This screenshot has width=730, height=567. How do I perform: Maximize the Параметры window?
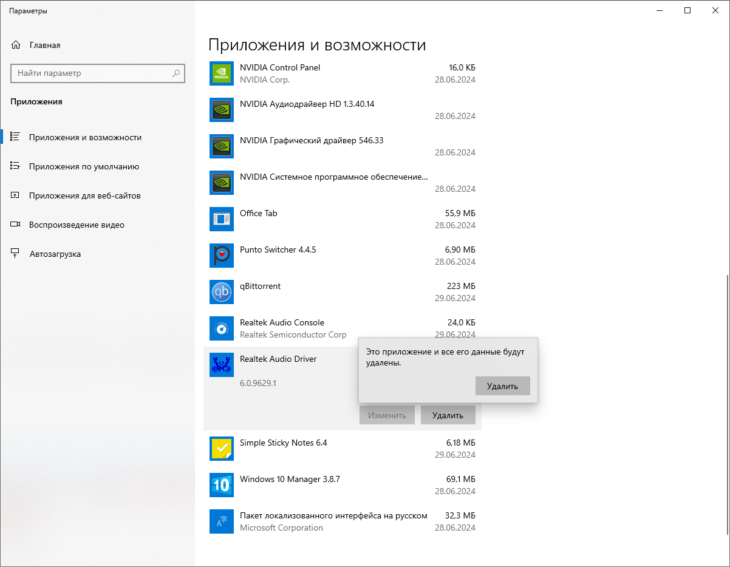pos(687,11)
